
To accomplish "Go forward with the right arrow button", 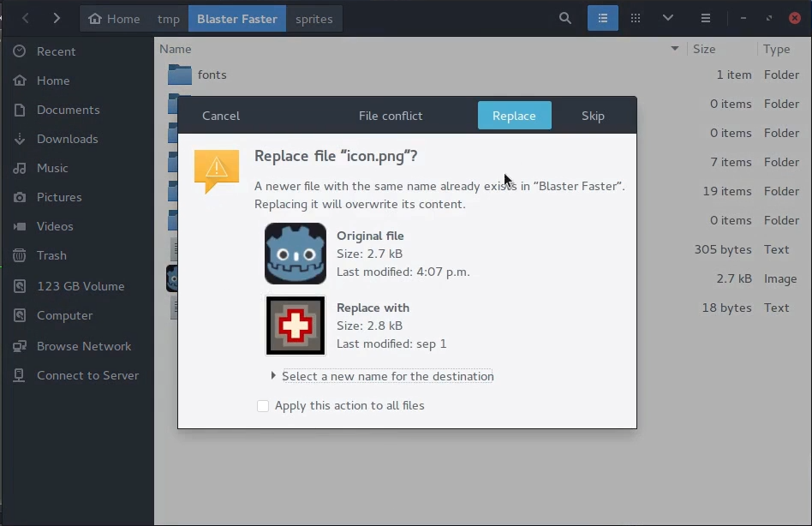I will tap(57, 19).
